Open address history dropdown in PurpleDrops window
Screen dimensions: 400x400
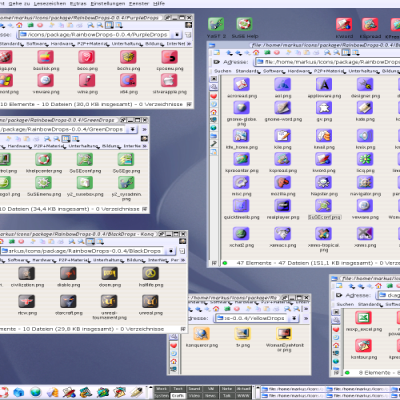(x=177, y=35)
